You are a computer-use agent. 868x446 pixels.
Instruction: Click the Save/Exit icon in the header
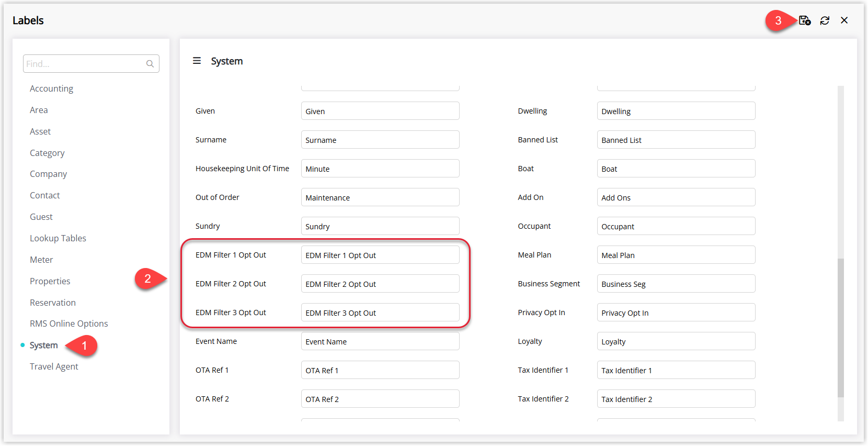[x=805, y=20]
